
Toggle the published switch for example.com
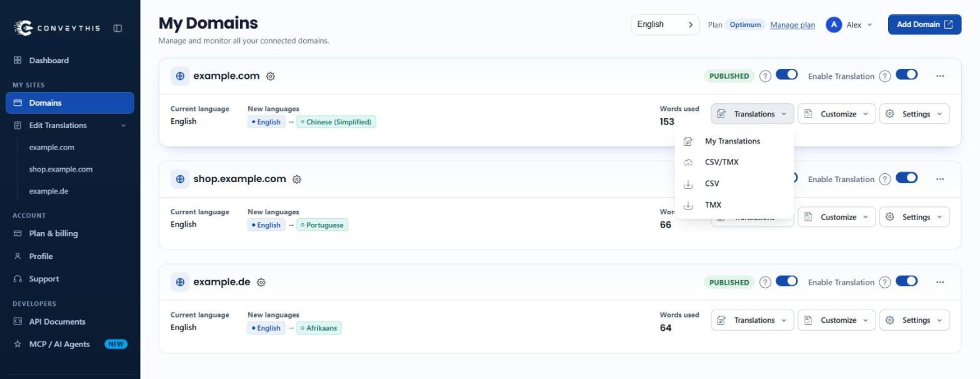point(787,75)
